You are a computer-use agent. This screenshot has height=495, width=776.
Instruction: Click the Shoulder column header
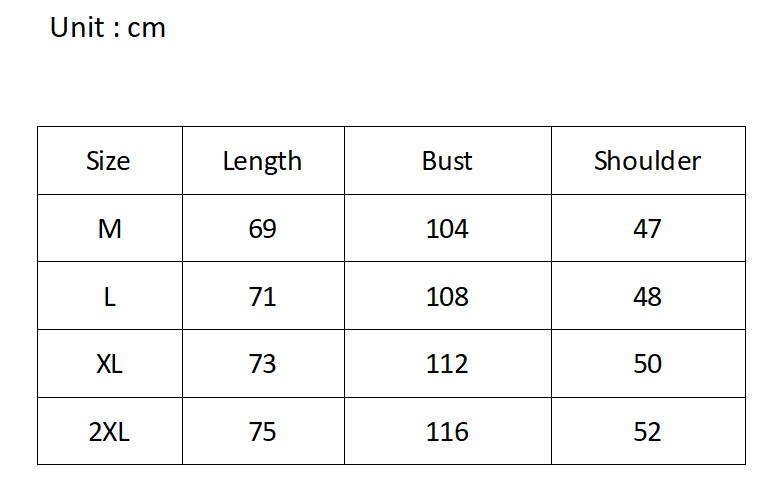click(x=647, y=161)
